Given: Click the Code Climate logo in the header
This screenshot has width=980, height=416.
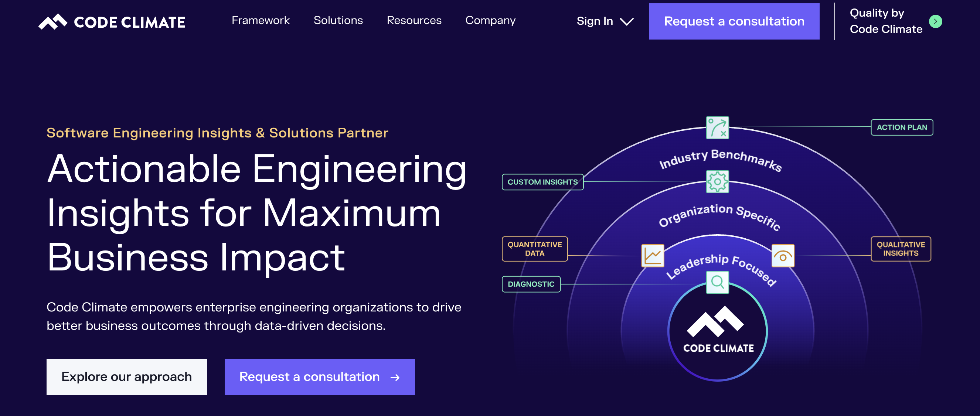Looking at the screenshot, I should click(x=112, y=22).
